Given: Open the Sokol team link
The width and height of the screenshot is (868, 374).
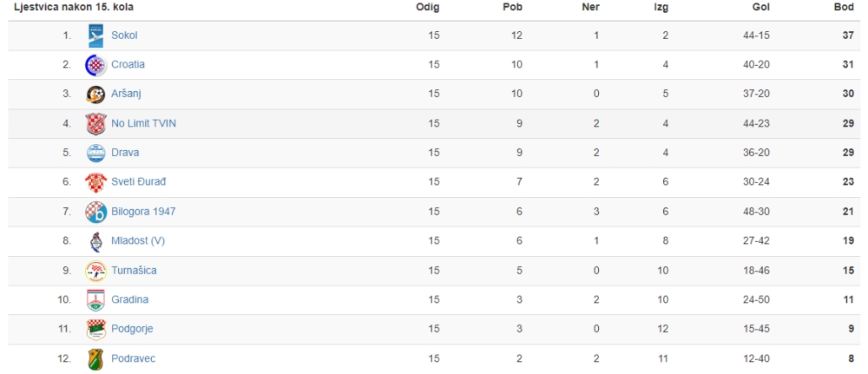Looking at the screenshot, I should [x=124, y=36].
